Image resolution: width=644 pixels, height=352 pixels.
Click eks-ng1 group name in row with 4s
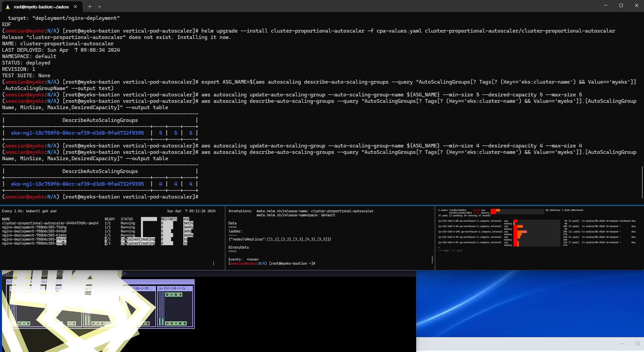(x=78, y=184)
